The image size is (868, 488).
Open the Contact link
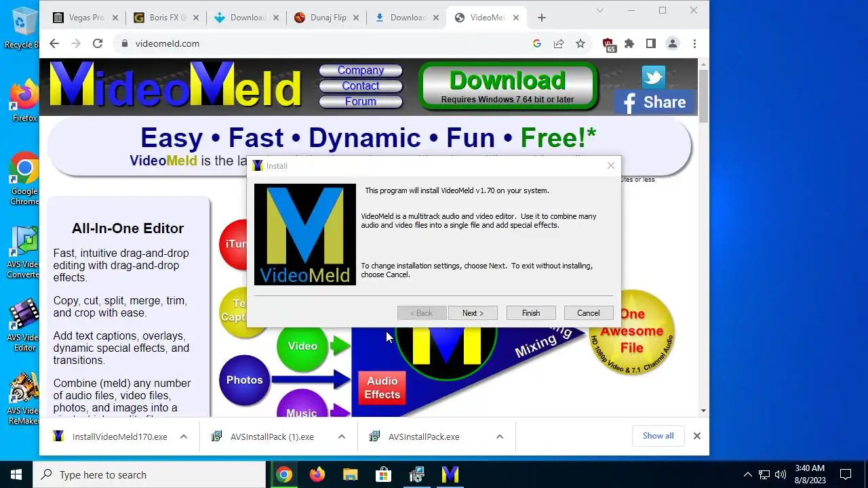point(361,86)
